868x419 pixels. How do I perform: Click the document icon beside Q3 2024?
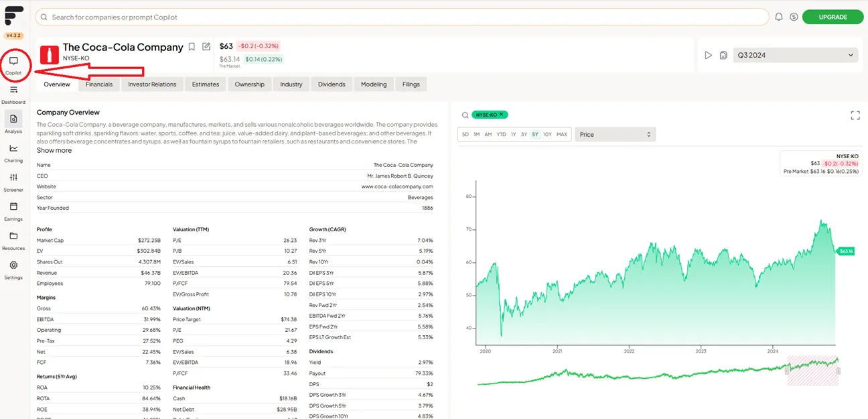[x=723, y=55]
